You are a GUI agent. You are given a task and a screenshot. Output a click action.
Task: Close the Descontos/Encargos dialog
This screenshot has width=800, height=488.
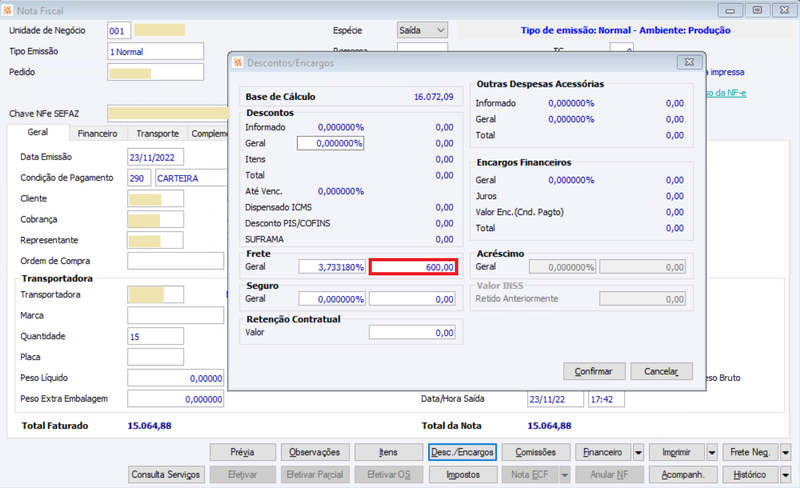[x=689, y=62]
